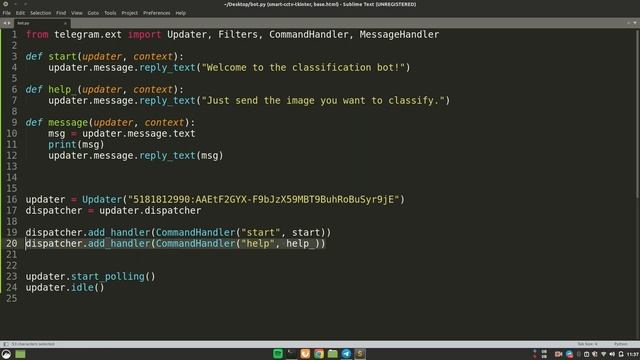
Task: Click the bot token string on line 16
Action: tap(263, 199)
